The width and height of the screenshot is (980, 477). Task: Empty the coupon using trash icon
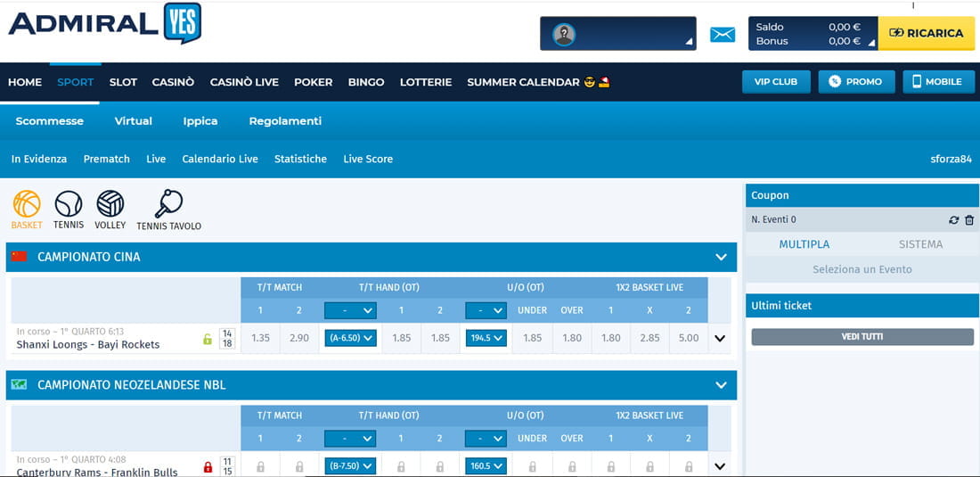point(969,220)
